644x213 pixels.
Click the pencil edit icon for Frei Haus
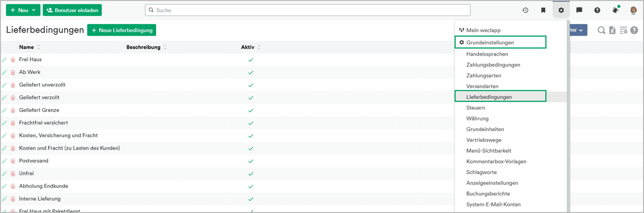[5, 59]
